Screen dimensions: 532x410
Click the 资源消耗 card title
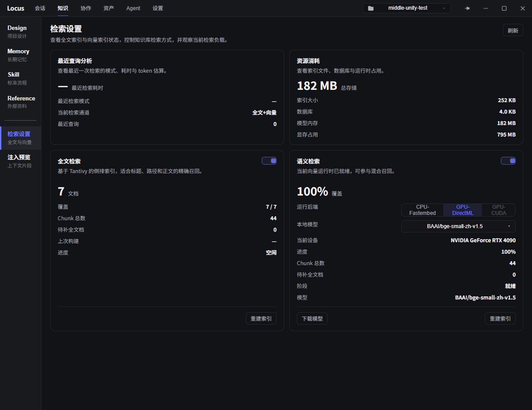308,61
